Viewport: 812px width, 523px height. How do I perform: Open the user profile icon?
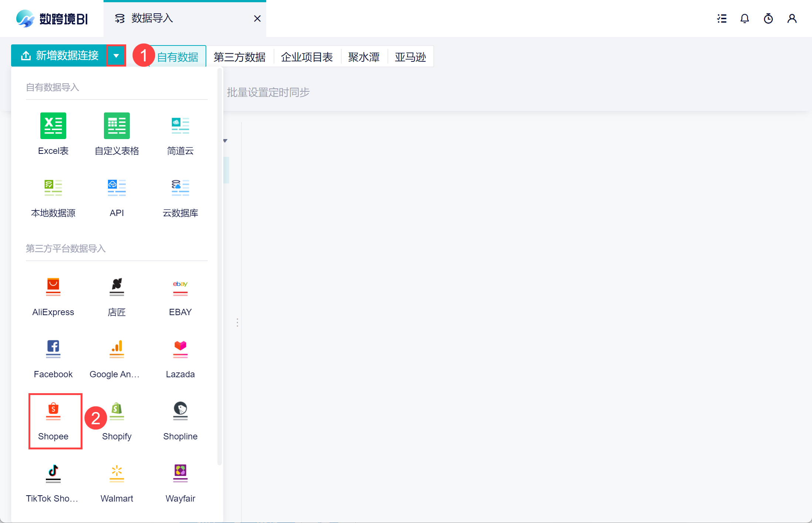click(792, 18)
